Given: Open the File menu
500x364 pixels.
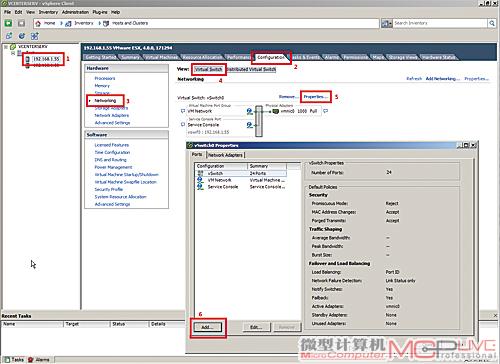Looking at the screenshot, I should pyautogui.click(x=7, y=12).
